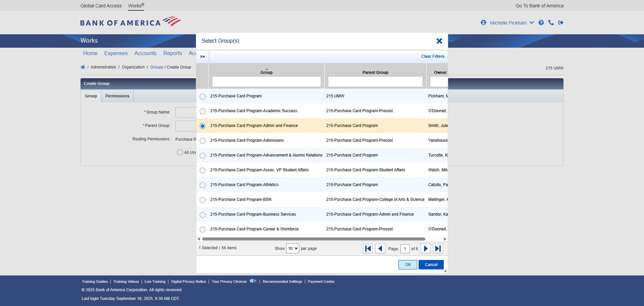This screenshot has width=644, height=306.
Task: Close the Select Group(s) dialog with the X
Action: click(x=439, y=41)
